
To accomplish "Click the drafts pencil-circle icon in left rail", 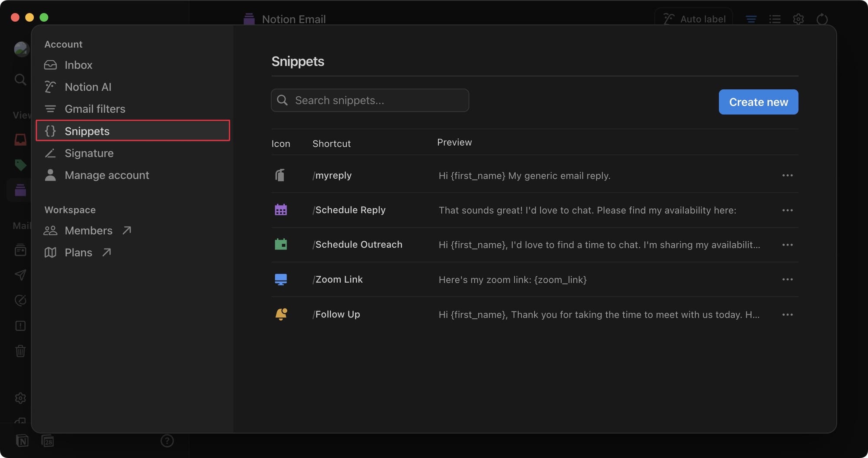I will 20,300.
